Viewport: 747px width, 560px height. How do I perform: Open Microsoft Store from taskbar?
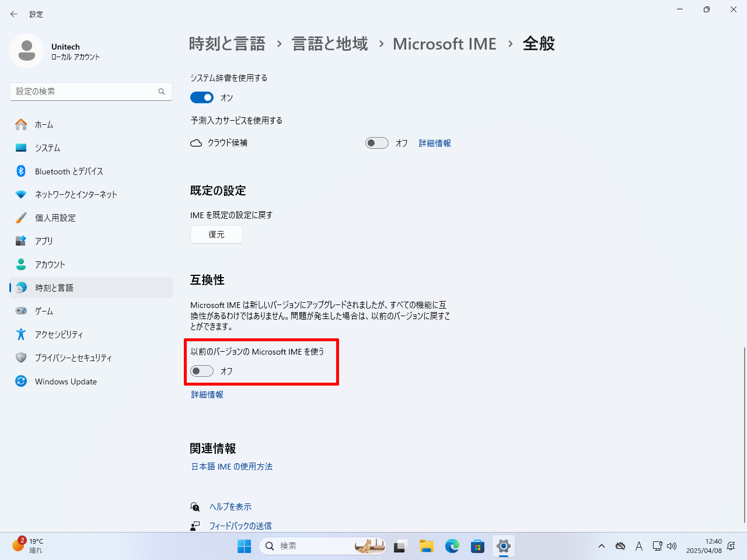(x=478, y=546)
